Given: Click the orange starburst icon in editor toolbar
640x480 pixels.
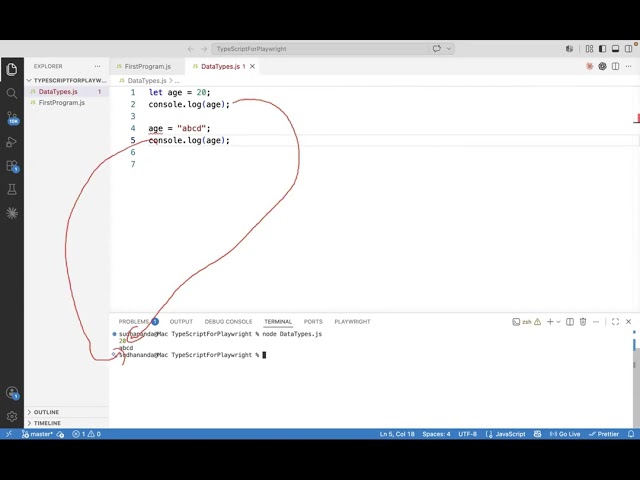Looking at the screenshot, I should point(589,66).
